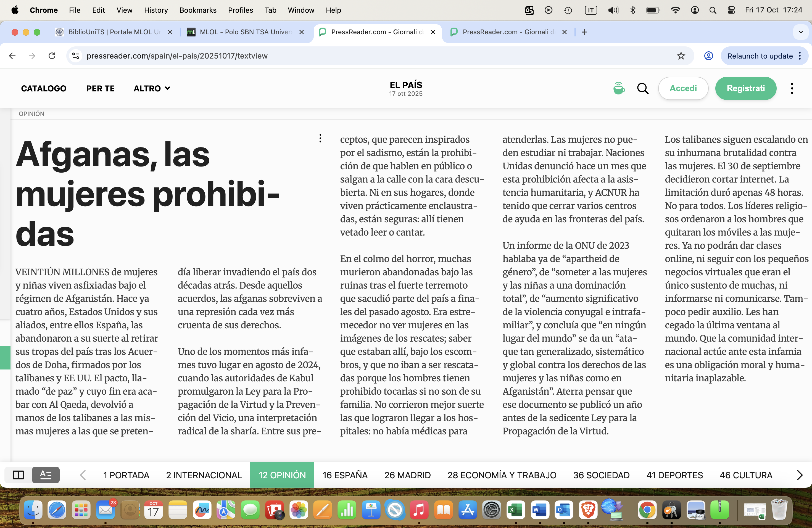The height and width of the screenshot is (528, 812).
Task: Switch to text view mode
Action: coord(46,475)
